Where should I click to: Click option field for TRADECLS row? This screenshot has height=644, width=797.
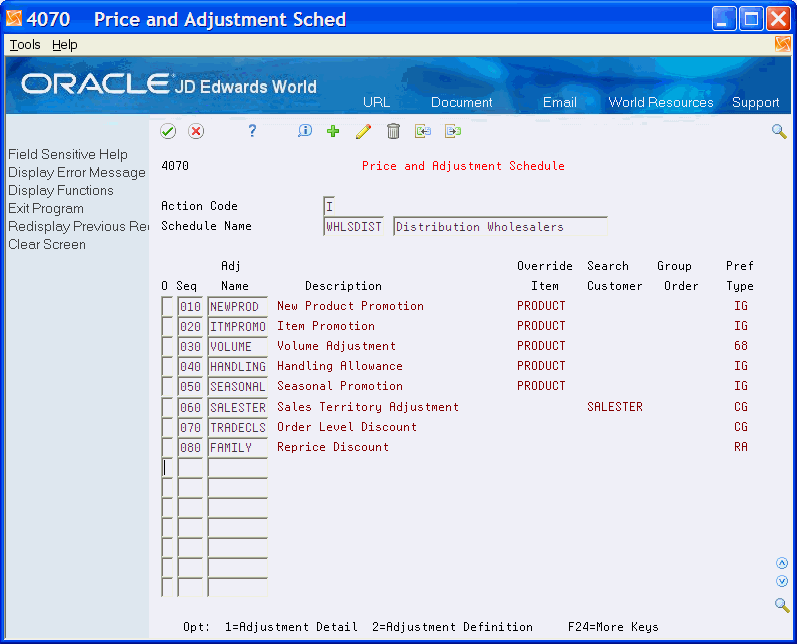[x=167, y=427]
